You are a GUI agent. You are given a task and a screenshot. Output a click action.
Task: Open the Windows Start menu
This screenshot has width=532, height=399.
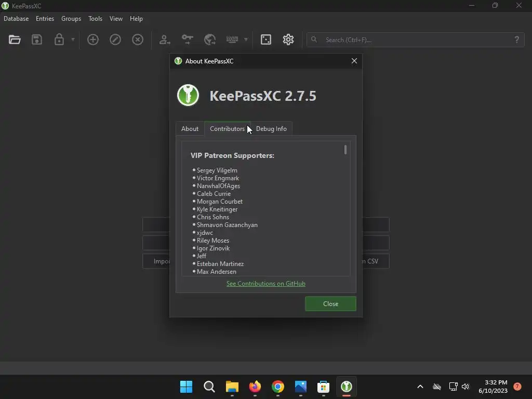pos(187,387)
